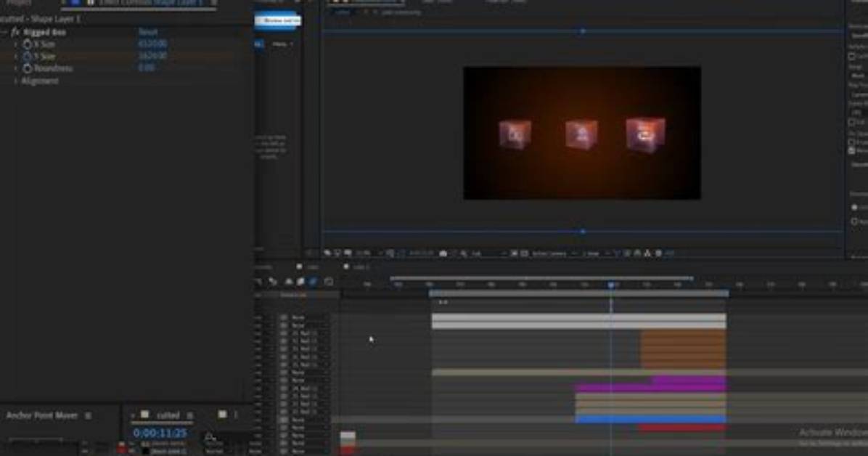Select the Y Size value field
Screen dimensions: 868x456
[152, 56]
